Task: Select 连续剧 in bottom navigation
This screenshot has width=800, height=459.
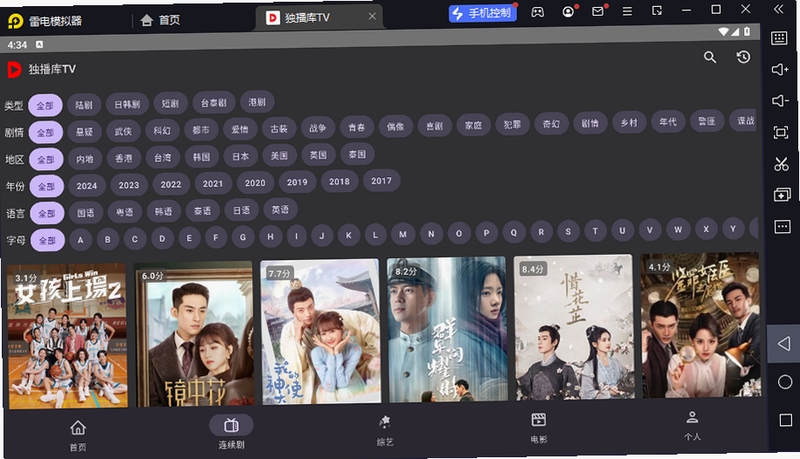Action: (x=231, y=432)
